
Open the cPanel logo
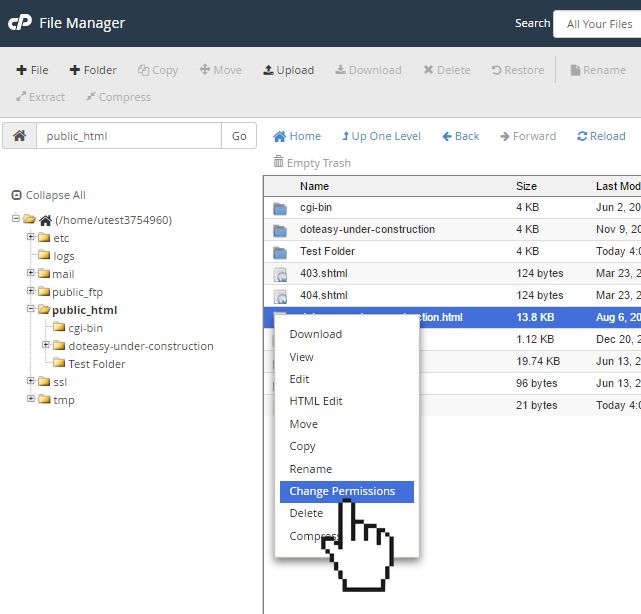point(20,22)
